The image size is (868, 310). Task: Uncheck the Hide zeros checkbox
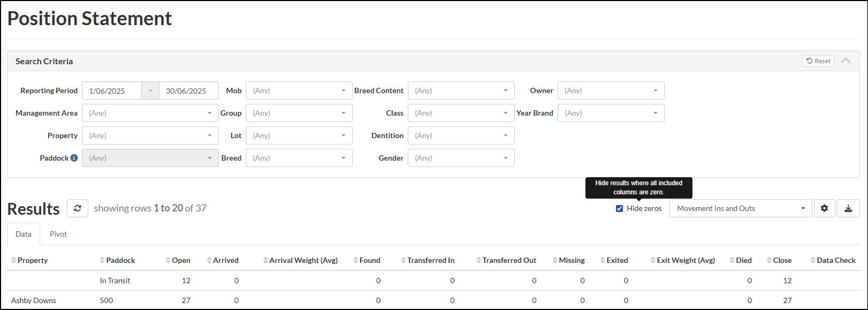pyautogui.click(x=619, y=208)
